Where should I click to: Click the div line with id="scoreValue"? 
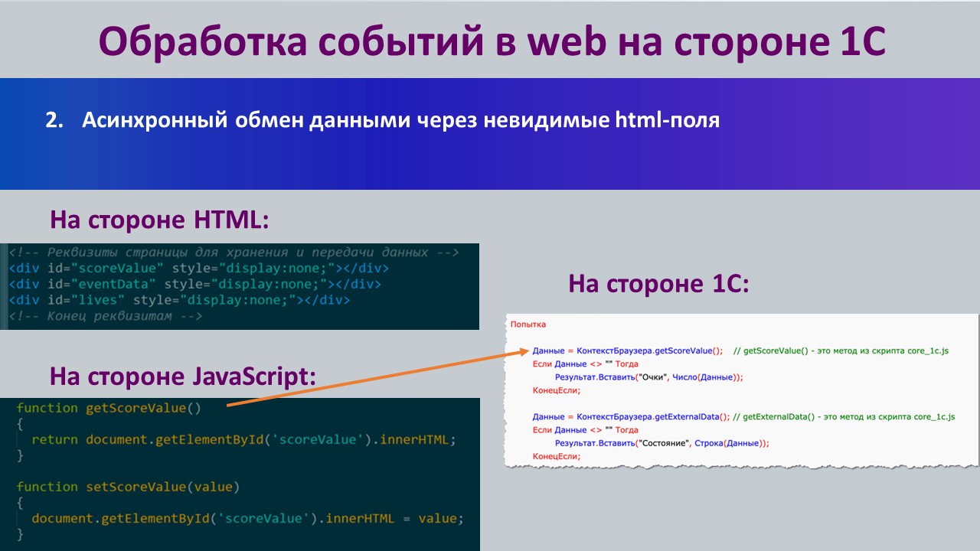pos(198,269)
